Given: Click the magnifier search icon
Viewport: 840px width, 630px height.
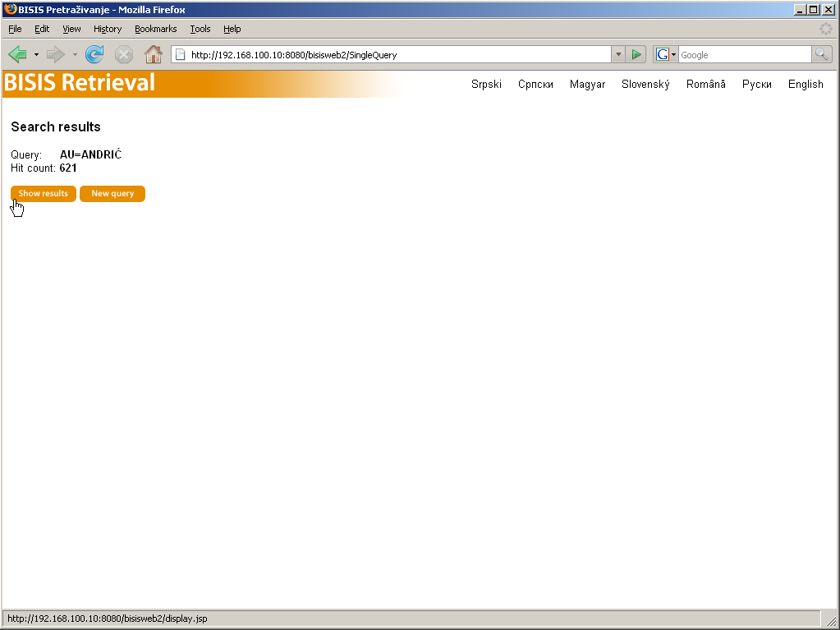Looking at the screenshot, I should point(821,54).
